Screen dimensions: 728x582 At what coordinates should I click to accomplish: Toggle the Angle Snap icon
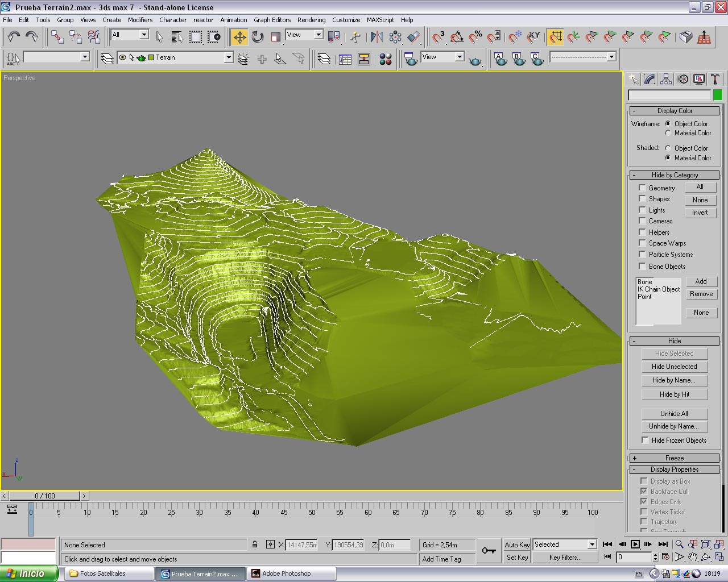click(x=457, y=38)
